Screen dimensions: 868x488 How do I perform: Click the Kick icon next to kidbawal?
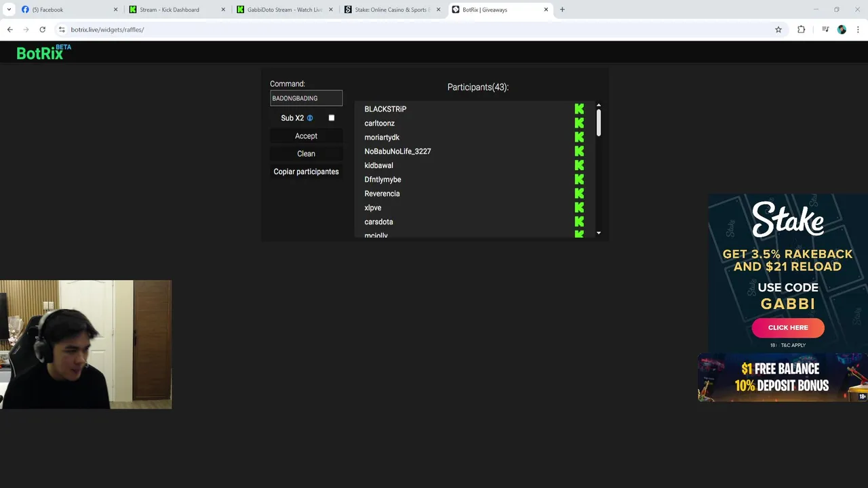point(579,165)
